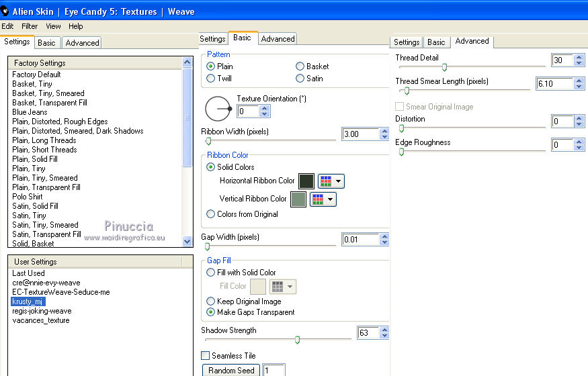Click the Thread Detail value field
Screen dimensions: 588x376
coord(562,60)
